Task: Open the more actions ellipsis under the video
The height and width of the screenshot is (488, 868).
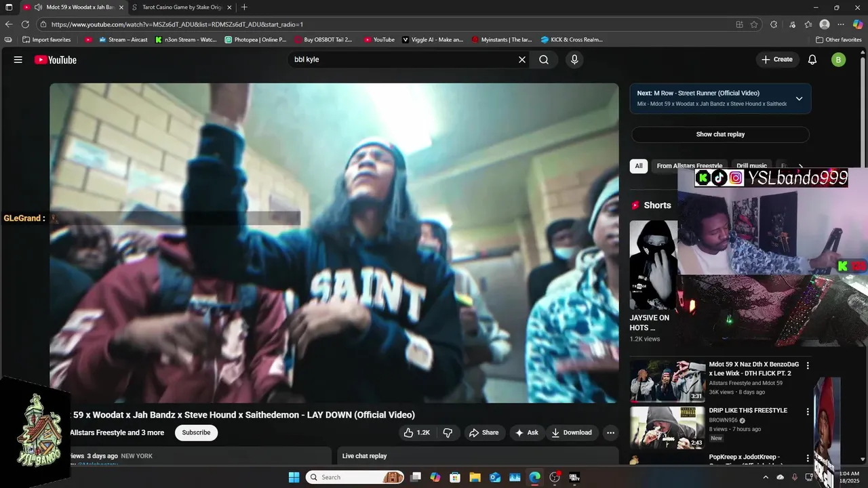Action: (x=610, y=432)
